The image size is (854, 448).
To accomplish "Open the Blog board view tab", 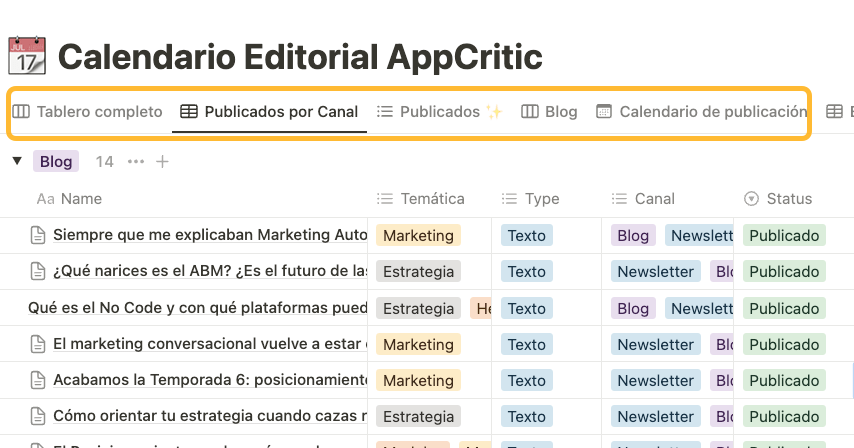I will pos(550,112).
